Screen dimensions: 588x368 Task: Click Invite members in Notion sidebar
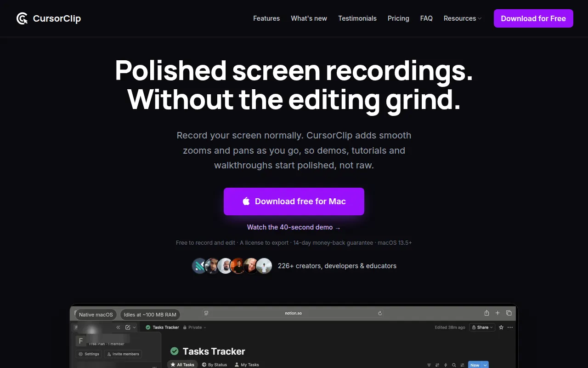[123, 354]
